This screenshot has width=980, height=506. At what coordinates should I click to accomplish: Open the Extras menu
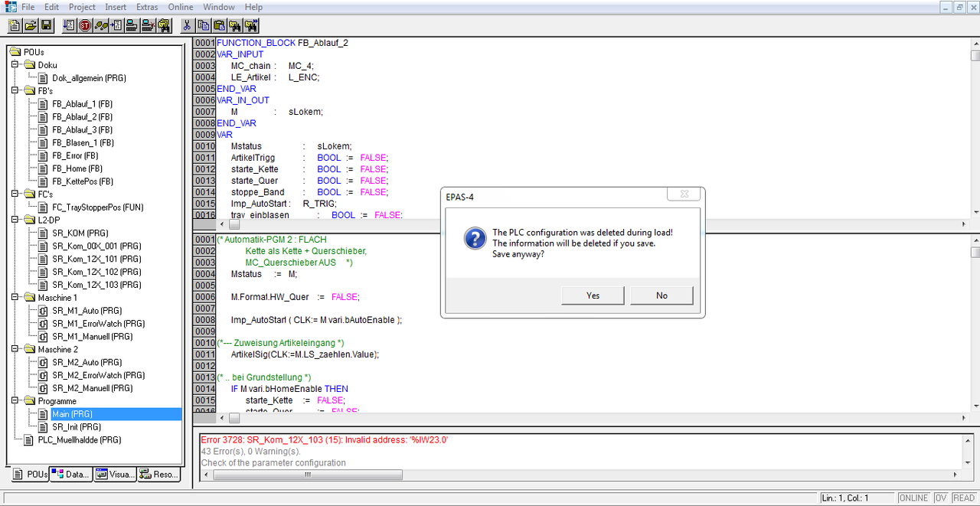click(x=147, y=7)
